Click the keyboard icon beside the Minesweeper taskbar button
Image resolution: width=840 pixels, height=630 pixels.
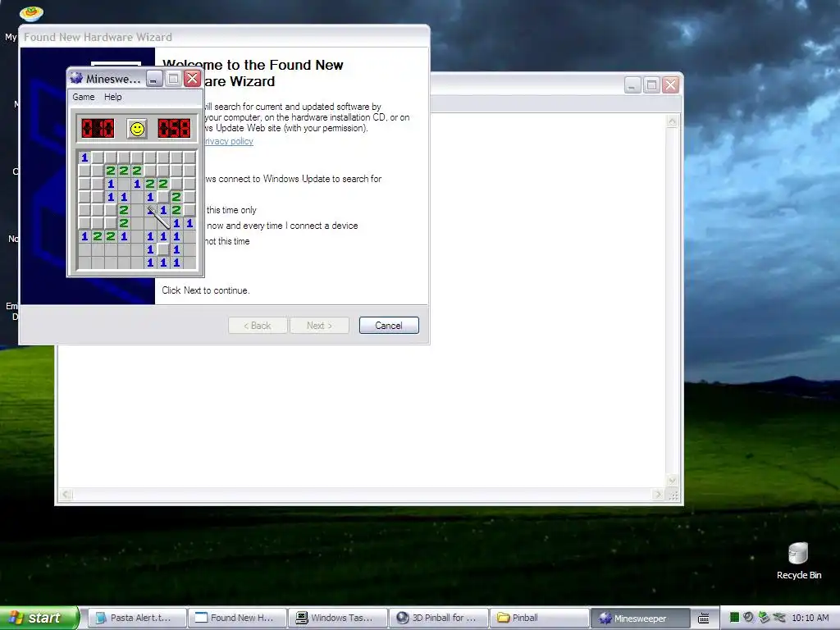point(704,619)
